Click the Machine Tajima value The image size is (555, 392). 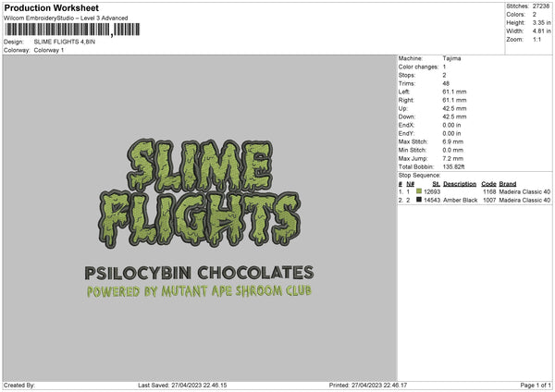pos(451,58)
